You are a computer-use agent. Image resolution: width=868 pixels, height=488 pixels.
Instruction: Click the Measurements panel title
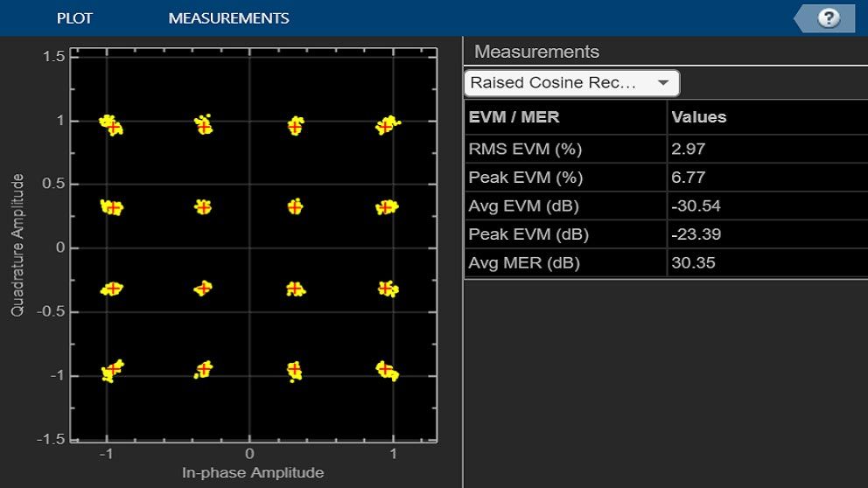(x=536, y=52)
